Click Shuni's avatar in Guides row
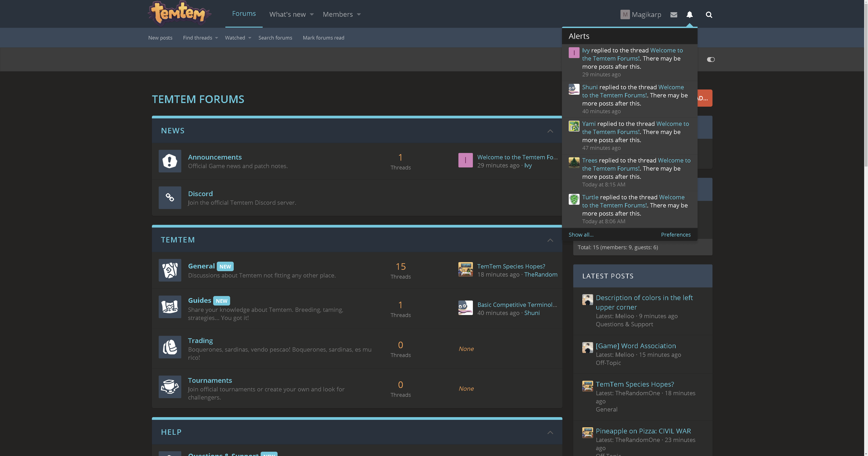This screenshot has width=868, height=456. 465,308
